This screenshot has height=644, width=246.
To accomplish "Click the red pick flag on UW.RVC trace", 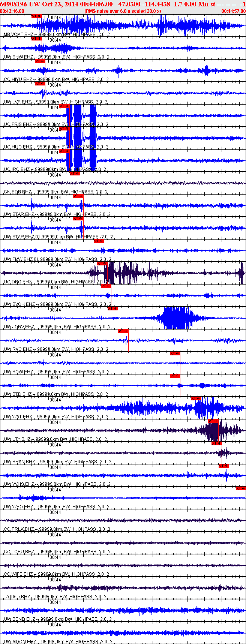I will pos(123,331).
